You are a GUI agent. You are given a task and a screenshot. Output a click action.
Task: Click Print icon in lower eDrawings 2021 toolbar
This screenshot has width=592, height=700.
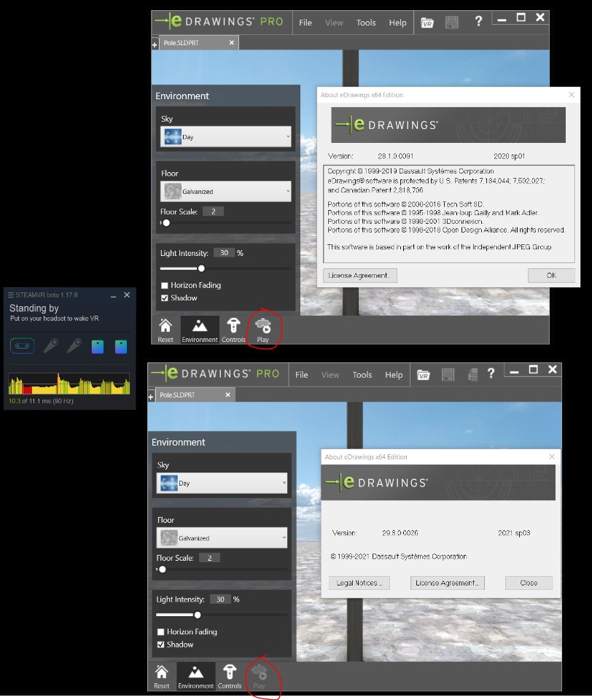(x=472, y=375)
